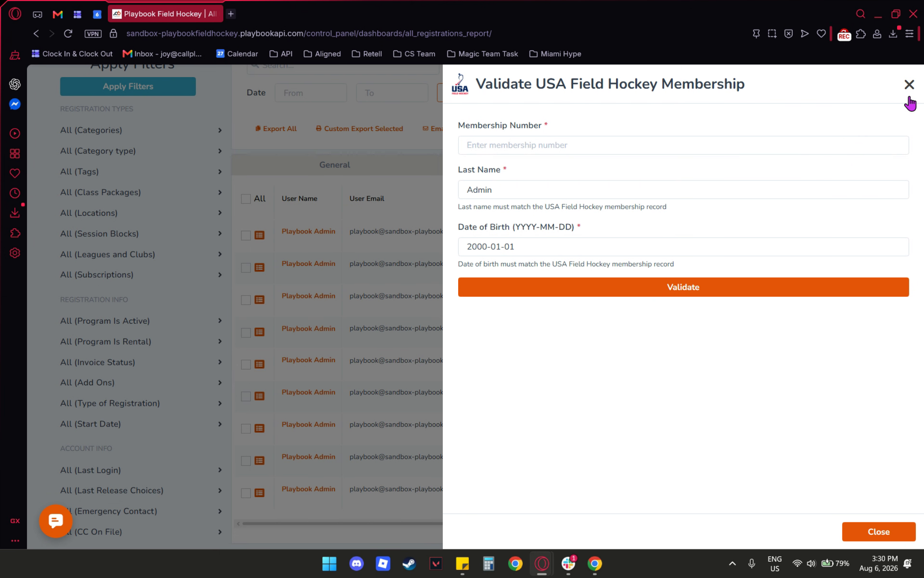Open Discord from the taskbar

point(356,563)
